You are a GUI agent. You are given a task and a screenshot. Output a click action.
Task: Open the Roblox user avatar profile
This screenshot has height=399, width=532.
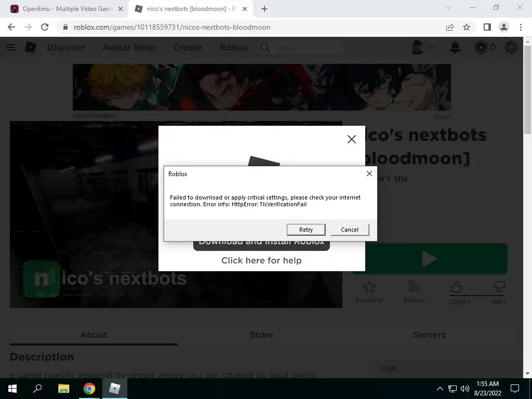(x=417, y=47)
